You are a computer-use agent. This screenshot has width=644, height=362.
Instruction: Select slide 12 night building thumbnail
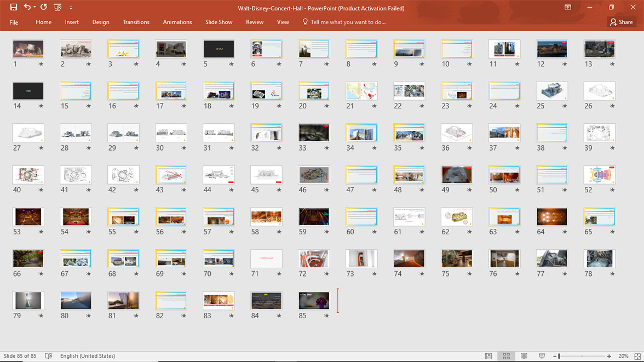pos(552,49)
